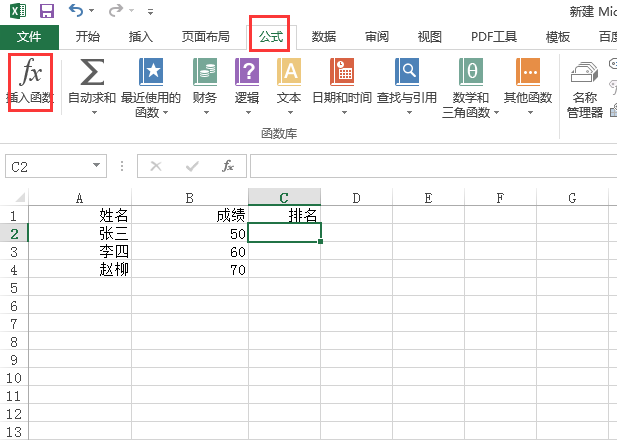The image size is (617, 440).
Task: Click cell containing 成绩
Action: (x=190, y=215)
